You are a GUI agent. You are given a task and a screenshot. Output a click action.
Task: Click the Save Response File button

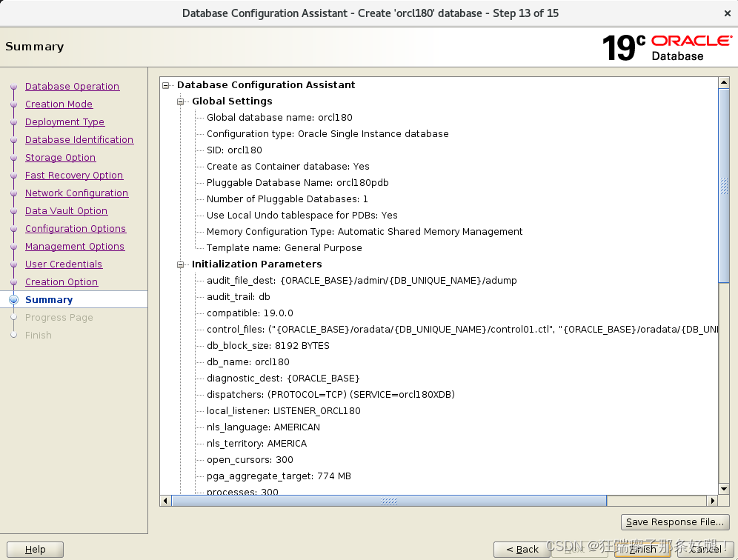click(674, 521)
